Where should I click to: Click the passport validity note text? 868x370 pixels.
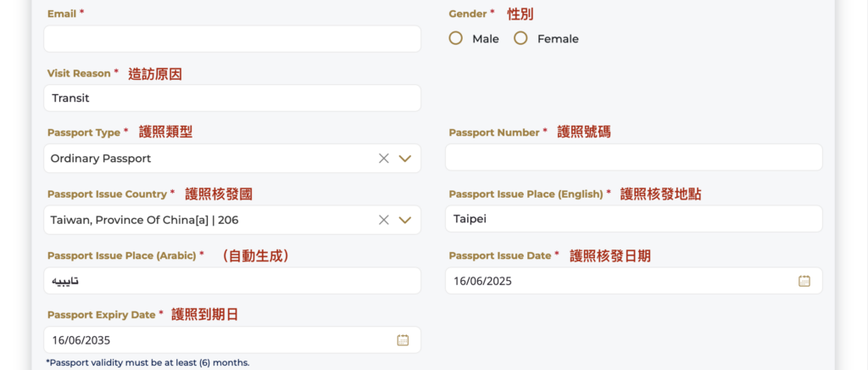[147, 362]
